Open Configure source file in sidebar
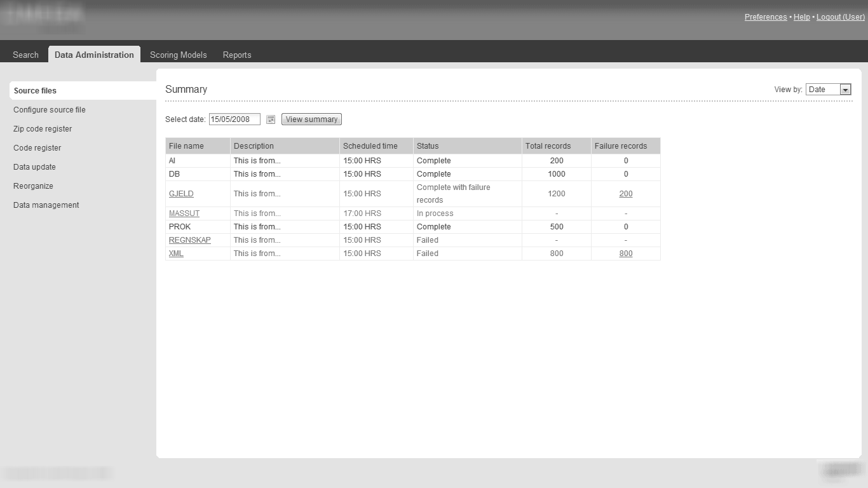Viewport: 868px width, 488px height. click(50, 110)
